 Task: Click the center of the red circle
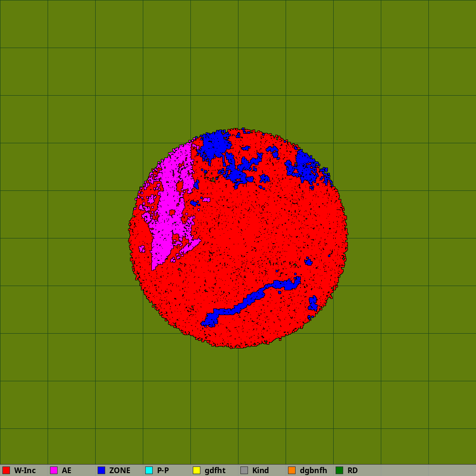(238, 238)
